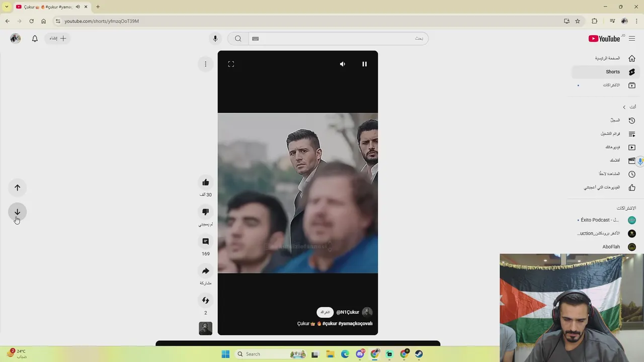Open the Windows Start menu
The height and width of the screenshot is (362, 644).
point(225,354)
